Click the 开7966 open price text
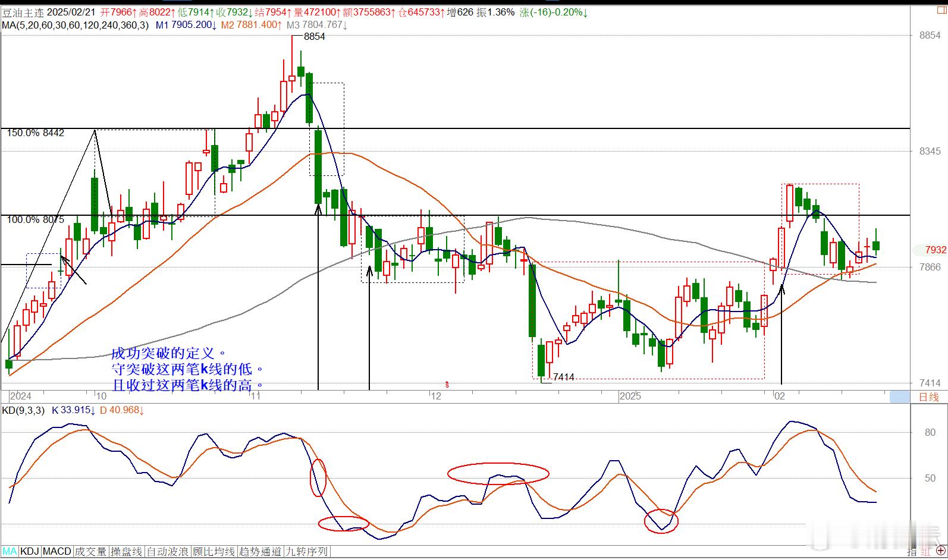The height and width of the screenshot is (560, 948). coord(118,12)
